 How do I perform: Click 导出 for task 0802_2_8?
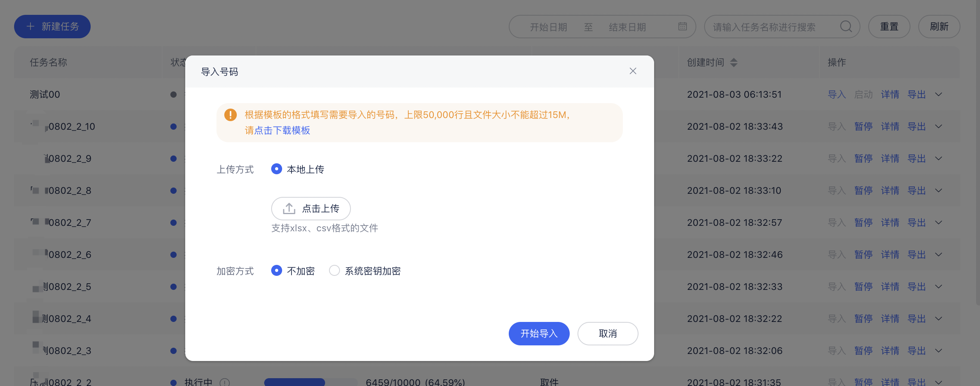point(916,191)
